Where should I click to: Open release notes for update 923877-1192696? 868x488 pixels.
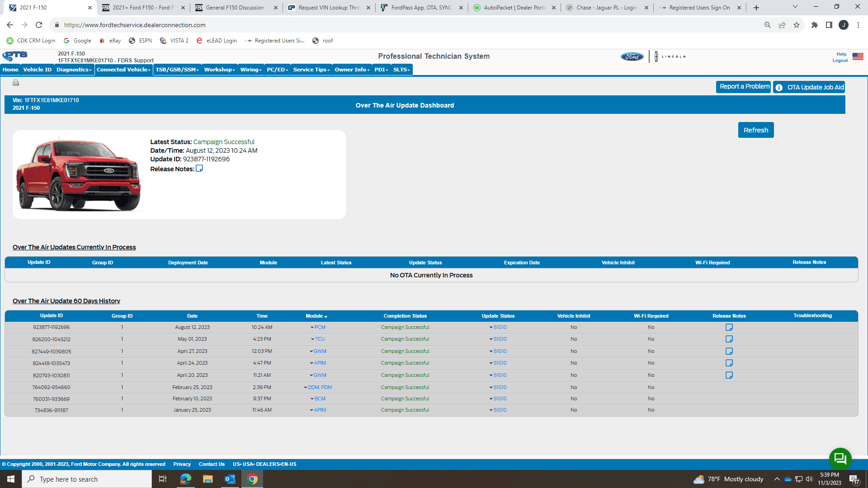coord(729,327)
